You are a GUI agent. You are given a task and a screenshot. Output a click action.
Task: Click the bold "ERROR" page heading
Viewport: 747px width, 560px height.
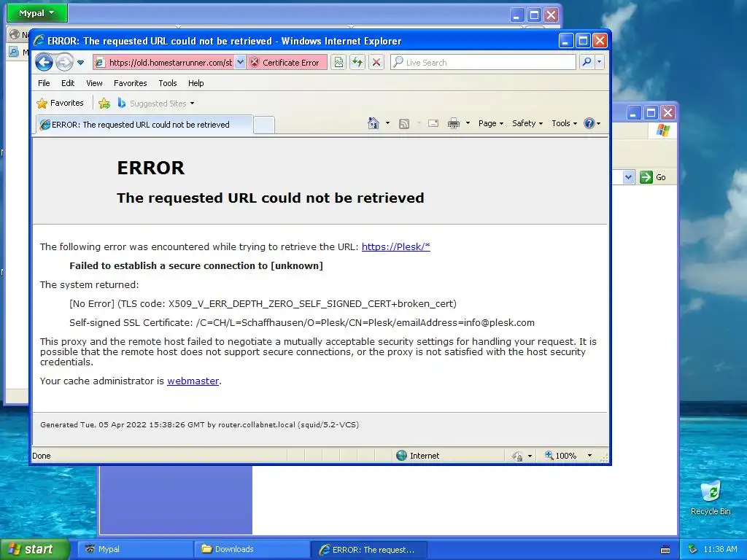pos(150,168)
